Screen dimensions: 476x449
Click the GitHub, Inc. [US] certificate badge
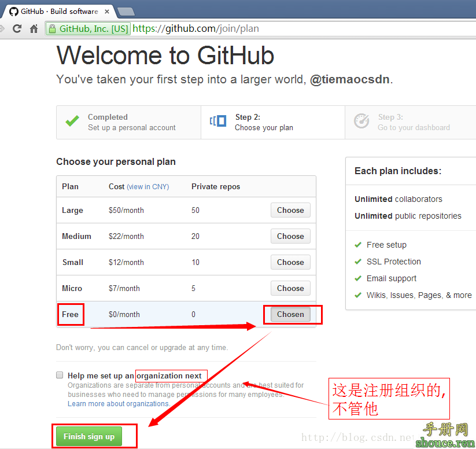tap(88, 29)
